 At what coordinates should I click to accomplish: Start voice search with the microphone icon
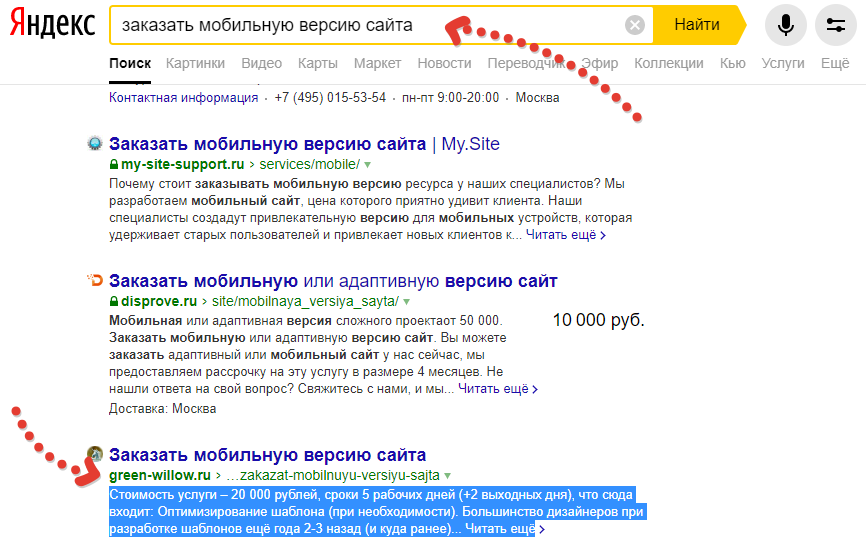[785, 25]
